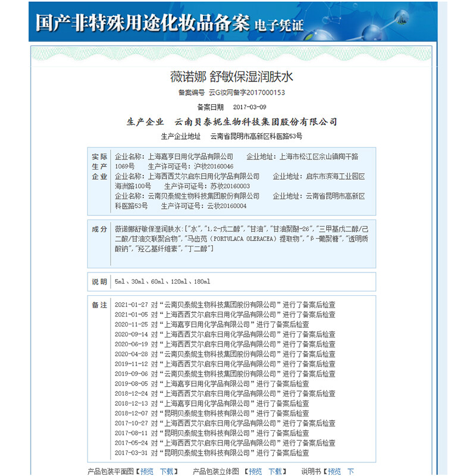The image size is (476, 476).
Task: Preview the 产品包装平面图 flat packaging image
Action: [148, 471]
